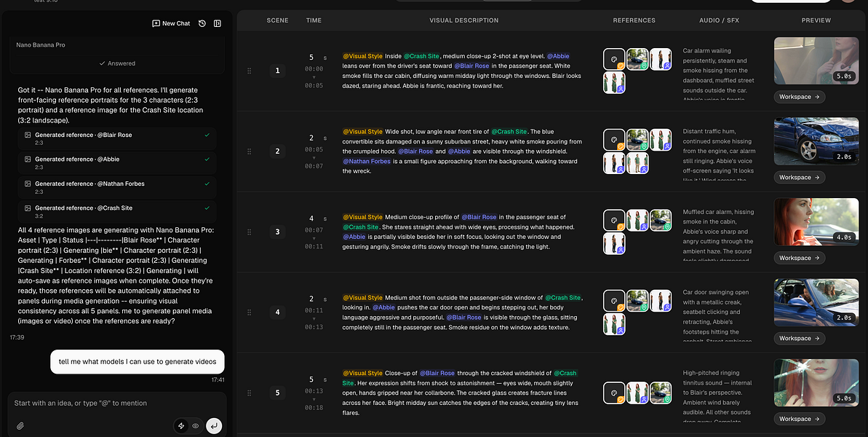Click the REFERENCES column header
This screenshot has width=868, height=437.
click(x=634, y=20)
